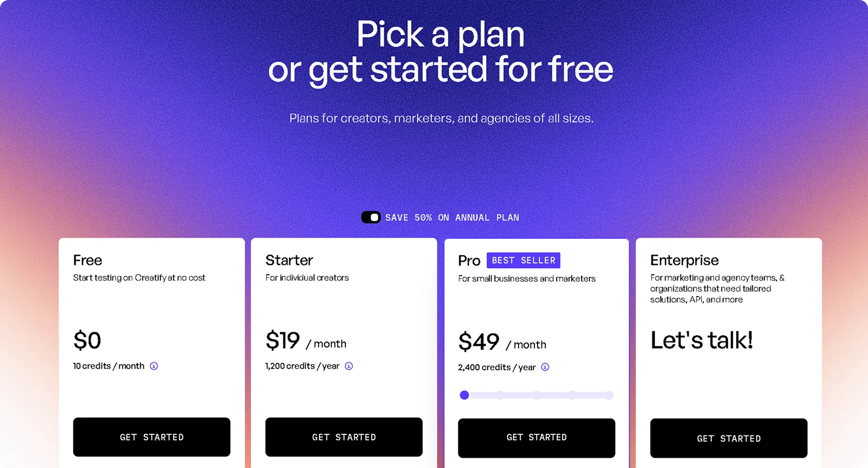Viewport: 868px width, 468px height.
Task: Select the third stop on Pro credits slider
Action: click(537, 395)
